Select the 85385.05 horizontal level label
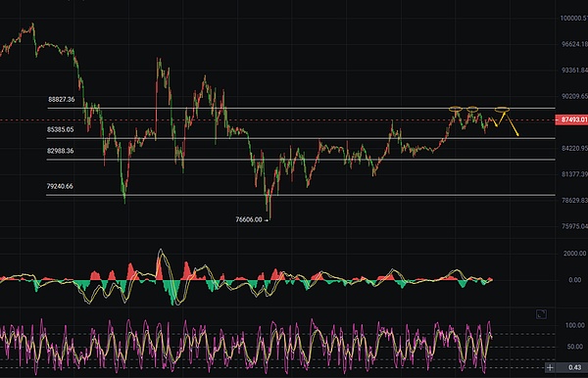The image size is (588, 378). point(61,129)
